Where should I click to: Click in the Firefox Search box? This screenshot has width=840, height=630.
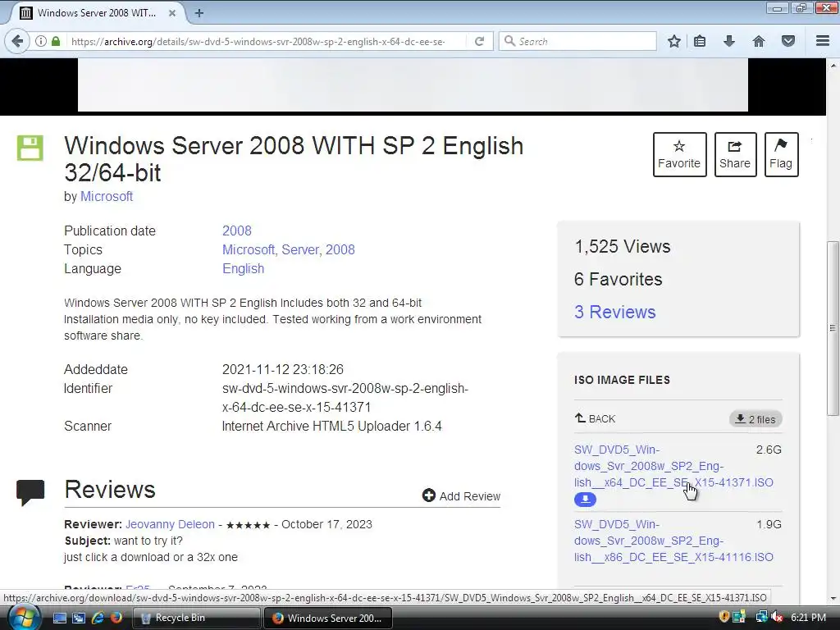click(577, 41)
